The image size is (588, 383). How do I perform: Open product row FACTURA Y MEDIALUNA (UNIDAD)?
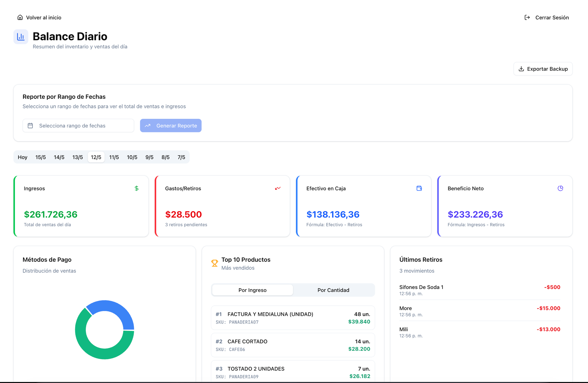[293, 318]
